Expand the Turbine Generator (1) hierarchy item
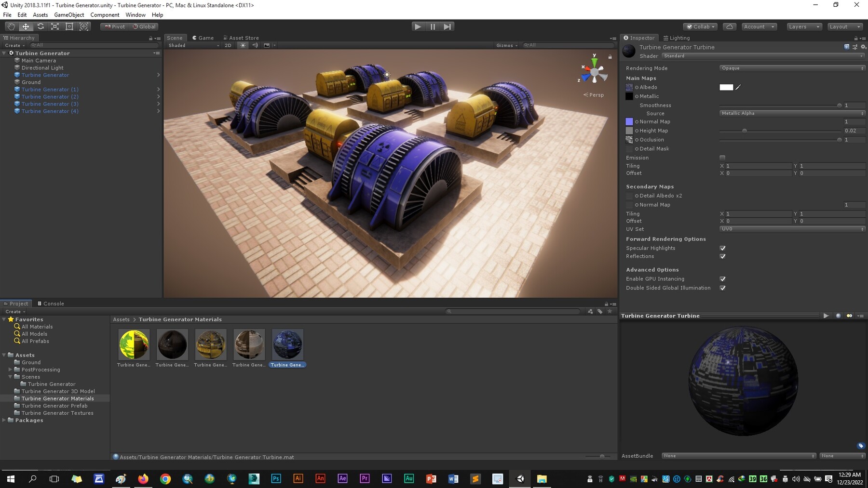This screenshot has height=488, width=868. 158,89
